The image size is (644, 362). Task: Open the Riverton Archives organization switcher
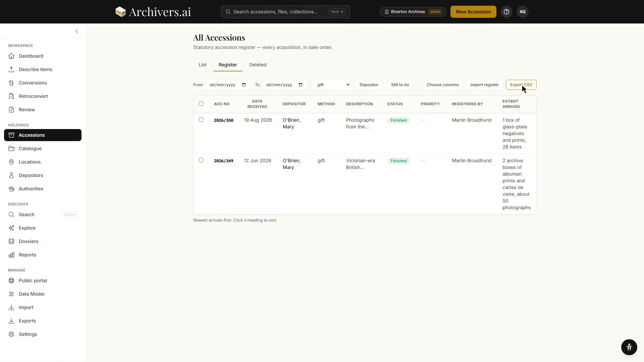pyautogui.click(x=413, y=12)
